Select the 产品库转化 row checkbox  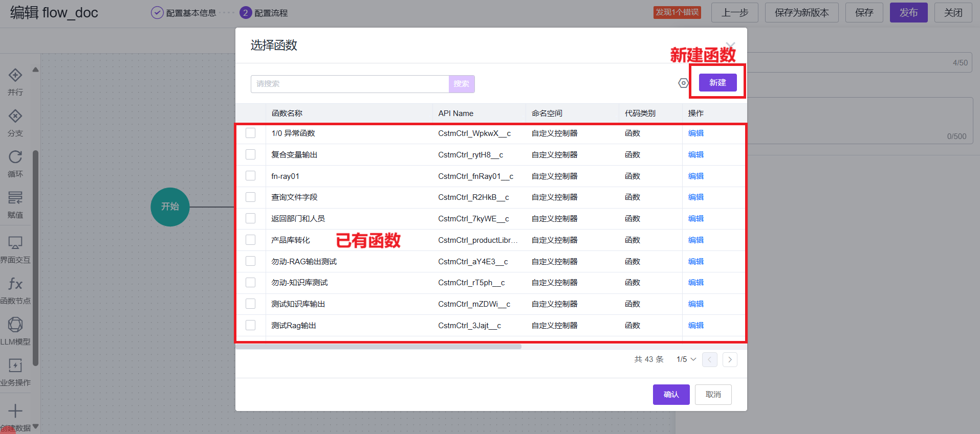tap(250, 240)
